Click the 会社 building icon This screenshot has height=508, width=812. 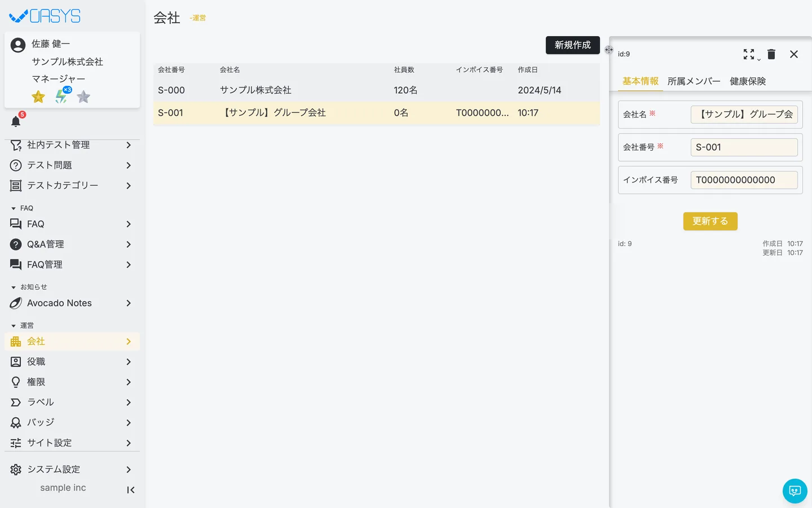pyautogui.click(x=16, y=341)
